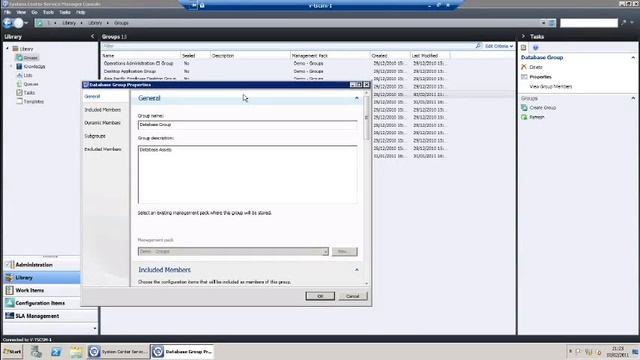
Task: Expand the Knowledge tree node
Action: pyautogui.click(x=11, y=66)
